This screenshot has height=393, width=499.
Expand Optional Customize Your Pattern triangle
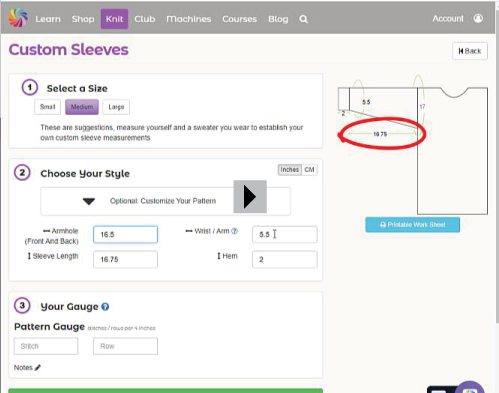click(x=89, y=201)
